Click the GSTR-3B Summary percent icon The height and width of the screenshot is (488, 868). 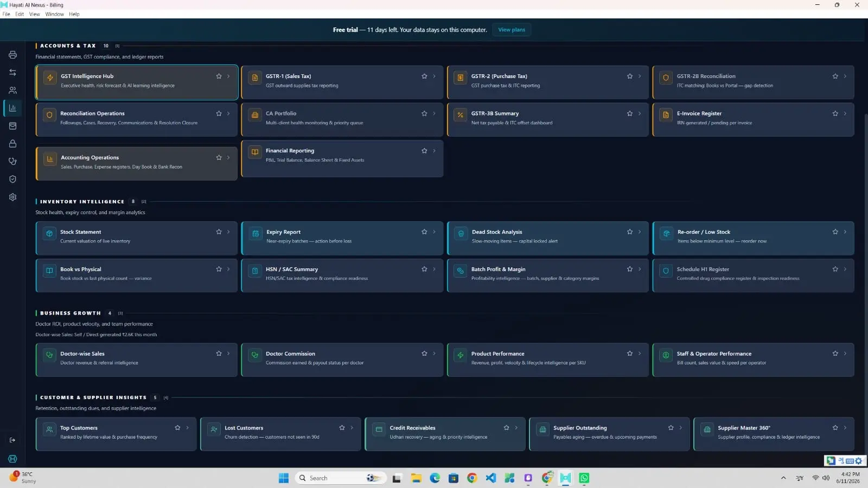tap(460, 115)
